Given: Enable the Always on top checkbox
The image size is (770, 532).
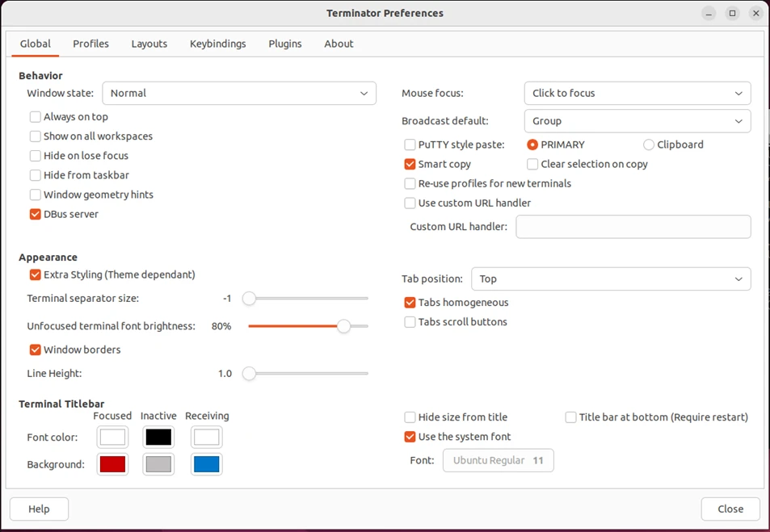Looking at the screenshot, I should [x=36, y=117].
